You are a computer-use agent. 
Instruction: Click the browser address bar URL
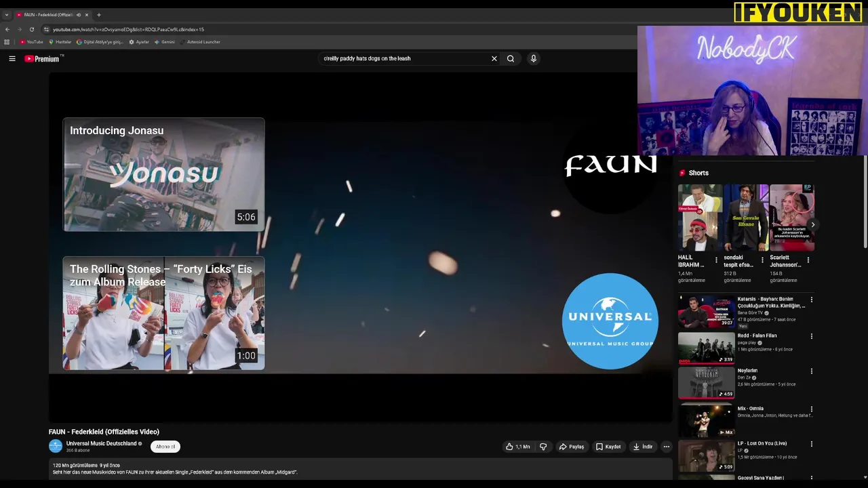[x=128, y=30]
